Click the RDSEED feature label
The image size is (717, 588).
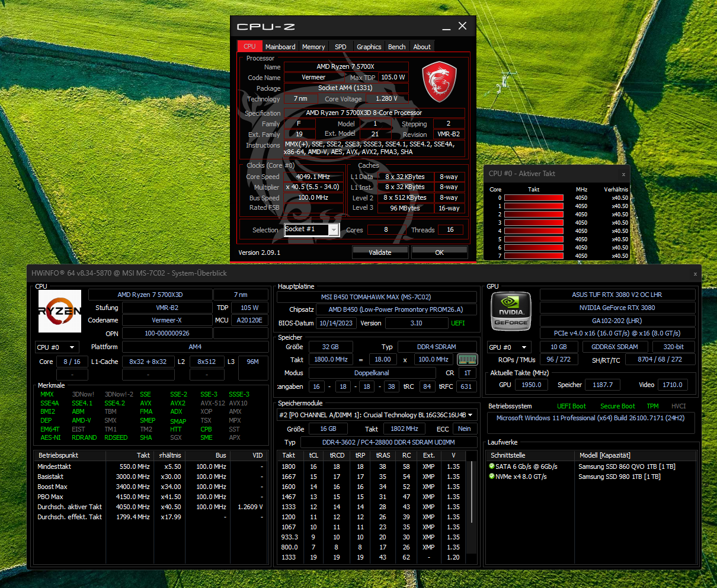pyautogui.click(x=116, y=437)
